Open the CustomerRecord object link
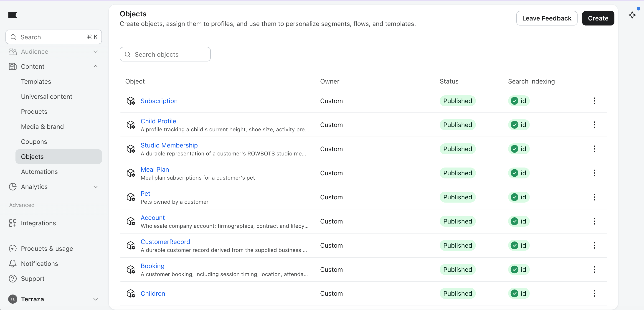Viewport: 644px width, 310px height. (x=165, y=242)
